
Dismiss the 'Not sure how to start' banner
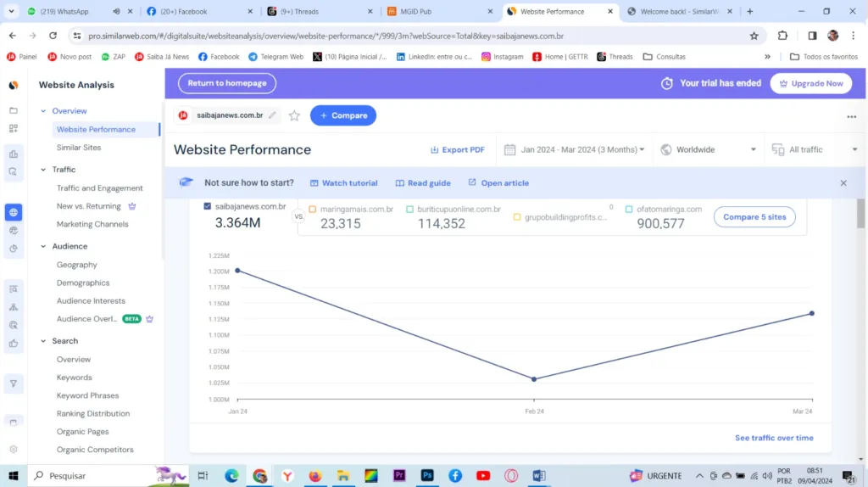tap(843, 183)
